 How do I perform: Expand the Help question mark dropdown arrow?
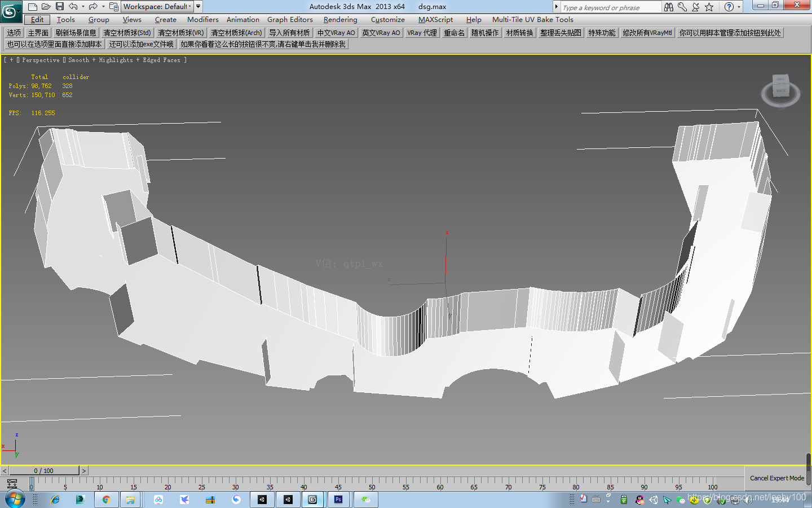[x=739, y=7]
